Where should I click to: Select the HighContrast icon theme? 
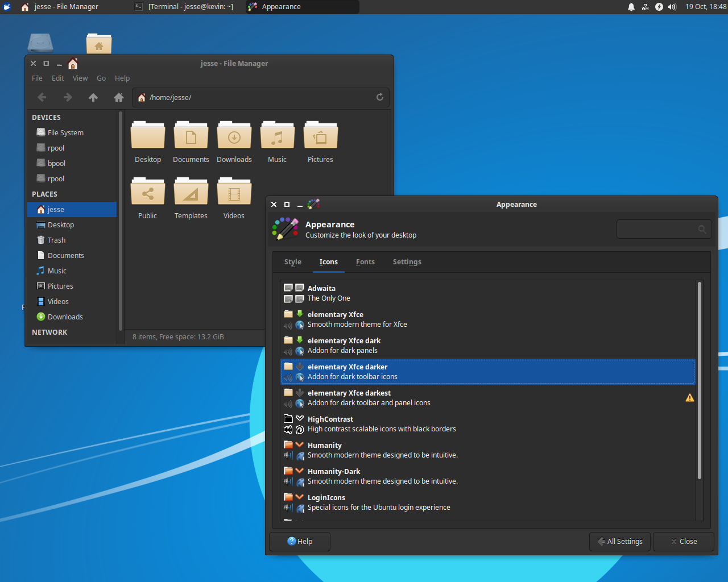coord(488,424)
